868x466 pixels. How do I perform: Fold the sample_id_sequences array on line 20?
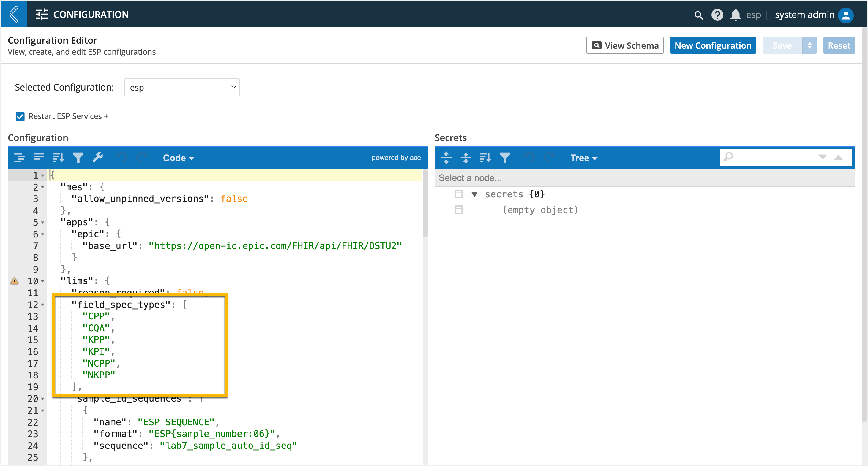pyautogui.click(x=43, y=399)
